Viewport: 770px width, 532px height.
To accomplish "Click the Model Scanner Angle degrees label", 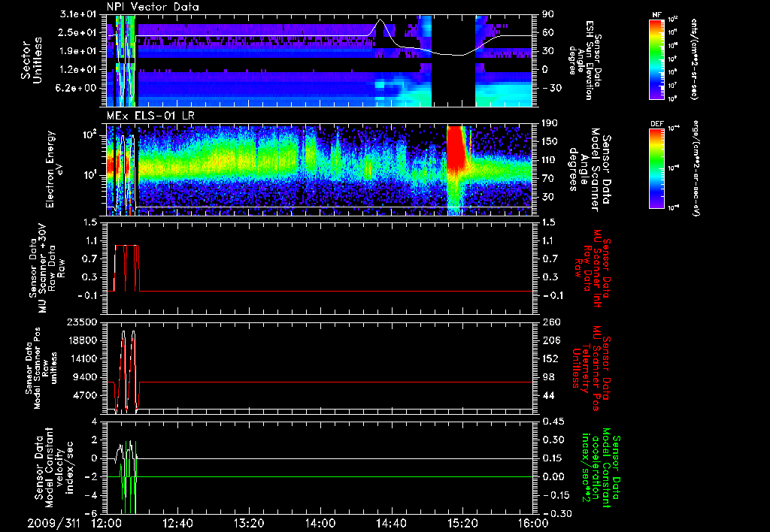I will coord(590,170).
